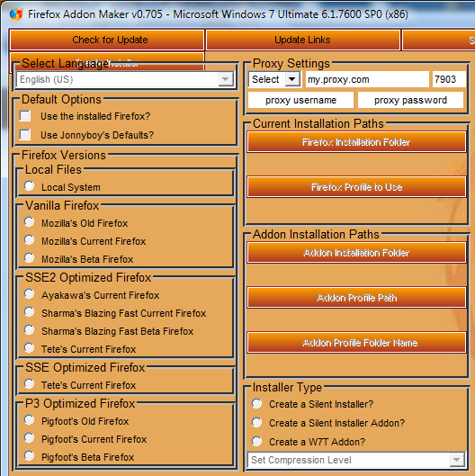The width and height of the screenshot is (475, 476).
Task: Select Tete's Current Firefox under SSE Optimized
Action: click(x=29, y=383)
